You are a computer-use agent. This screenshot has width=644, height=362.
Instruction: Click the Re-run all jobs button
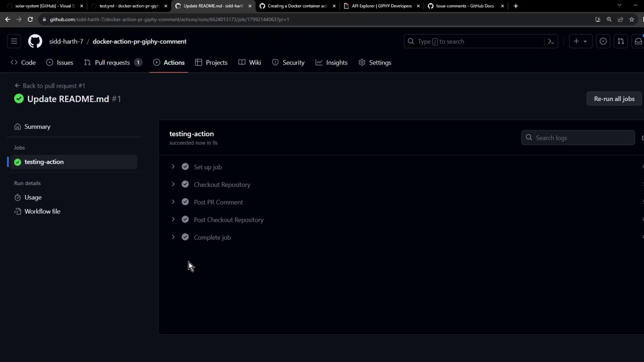[614, 99]
